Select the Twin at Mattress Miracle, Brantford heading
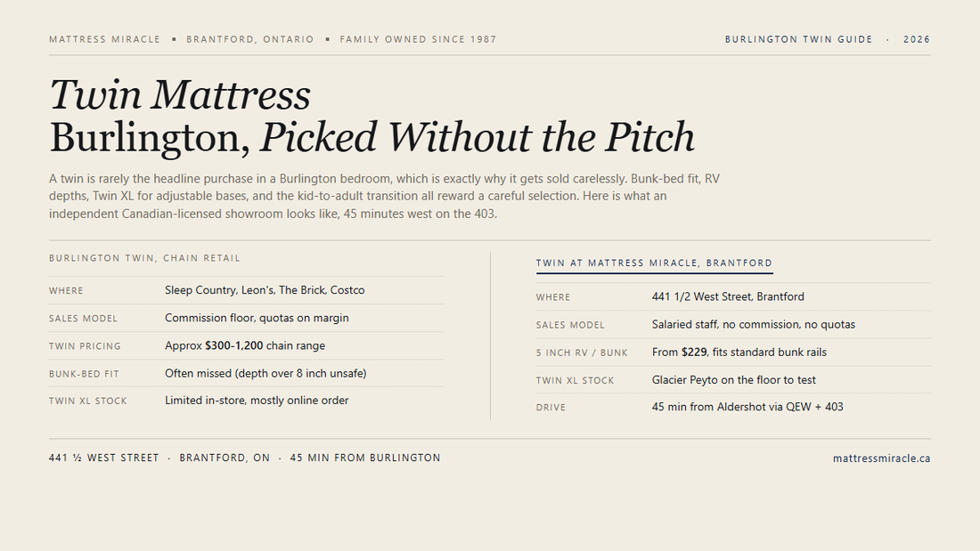This screenshot has height=551, width=980. point(655,263)
